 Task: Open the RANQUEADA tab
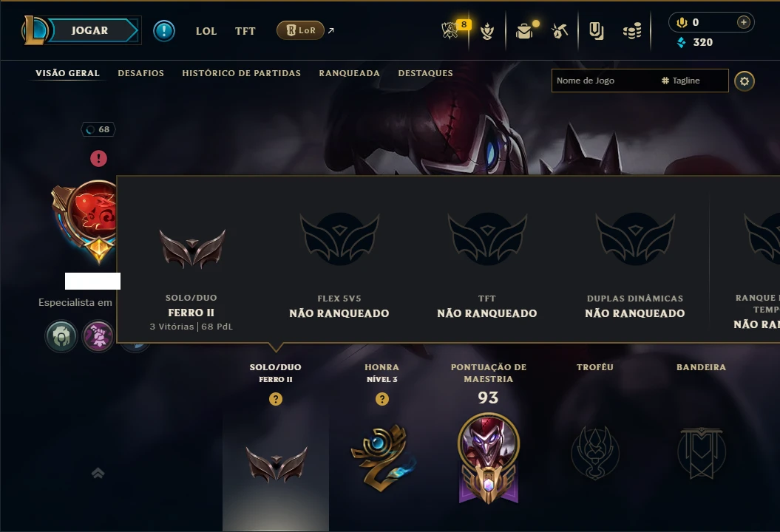point(349,73)
